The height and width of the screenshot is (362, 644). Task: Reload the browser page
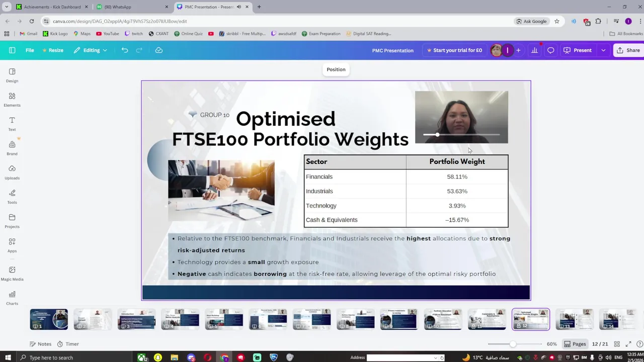click(32, 21)
